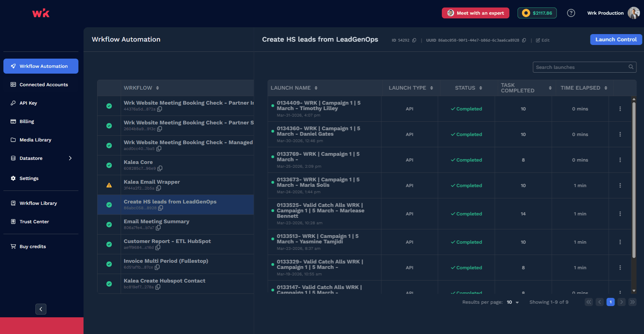Sort by LAUNCH TYPE column

432,88
